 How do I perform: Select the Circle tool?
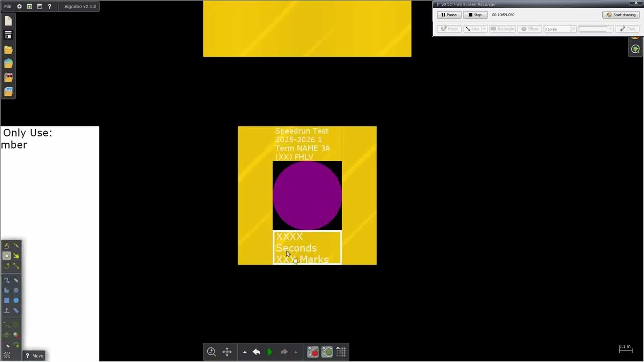click(16, 300)
